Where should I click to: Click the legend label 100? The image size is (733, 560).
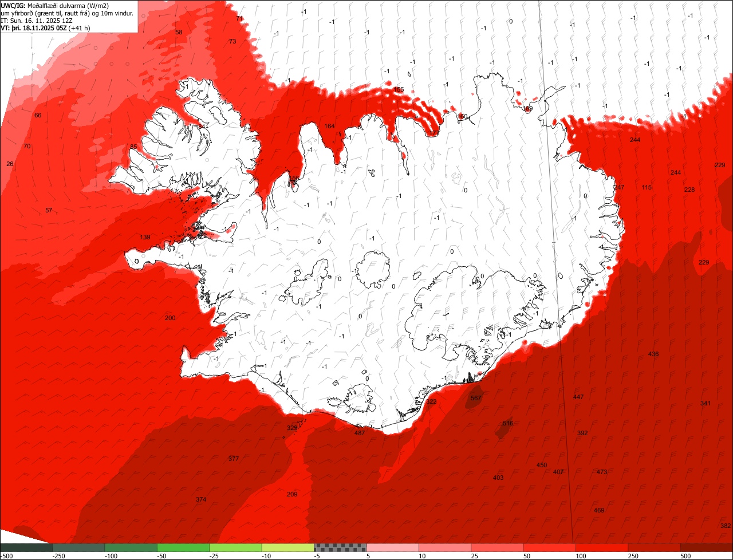581,556
